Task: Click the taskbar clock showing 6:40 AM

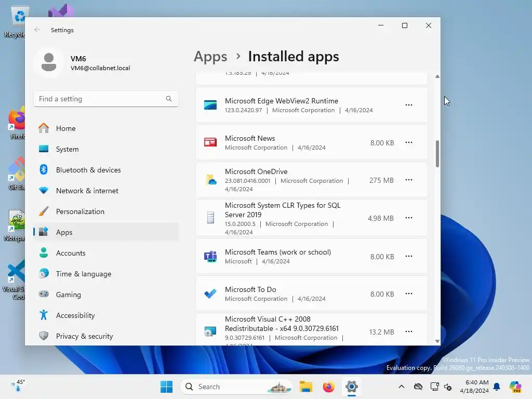Action: 474,387
